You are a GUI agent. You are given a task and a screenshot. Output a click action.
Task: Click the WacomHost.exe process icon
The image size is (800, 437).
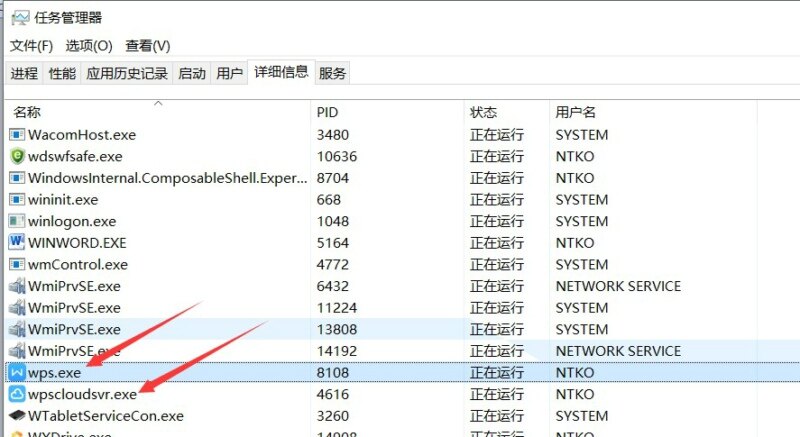coord(17,134)
